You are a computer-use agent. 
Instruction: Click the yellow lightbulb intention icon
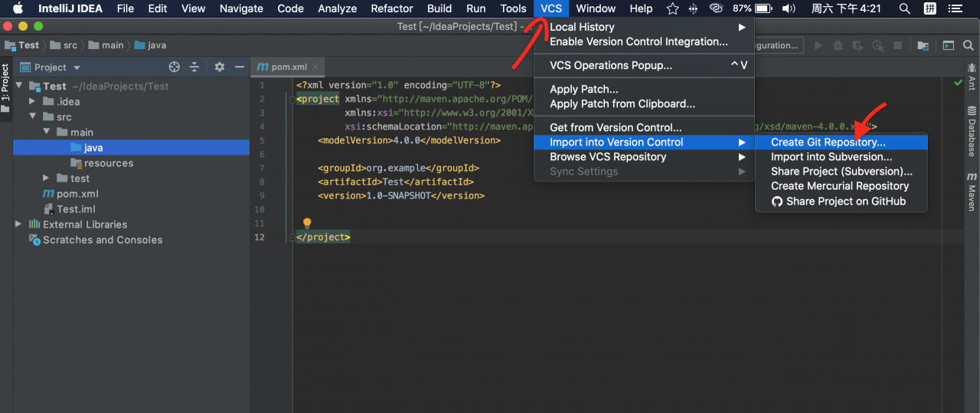(307, 223)
